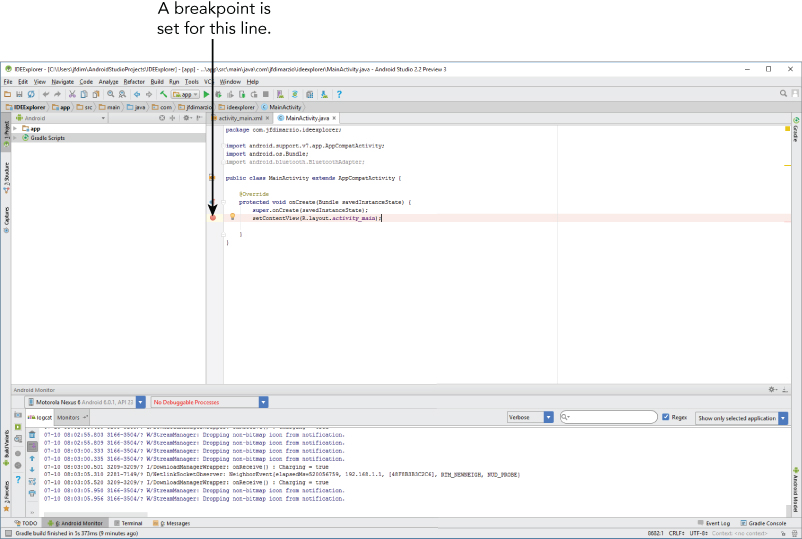Open project panel settings gear
Viewport: 802px width, 539px height.
coord(188,118)
